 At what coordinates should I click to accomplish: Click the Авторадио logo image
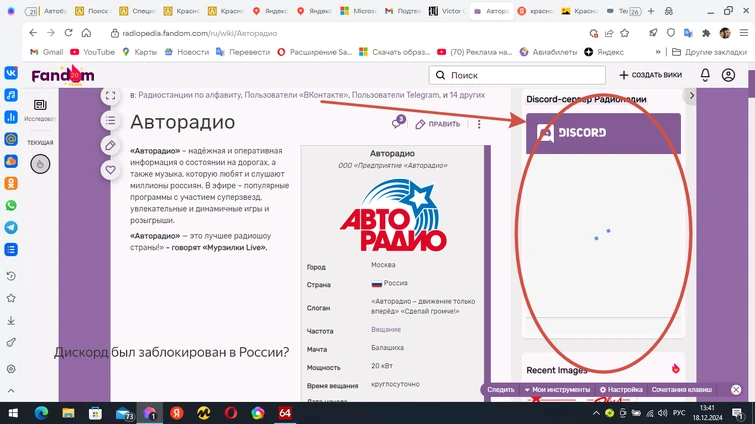393,215
